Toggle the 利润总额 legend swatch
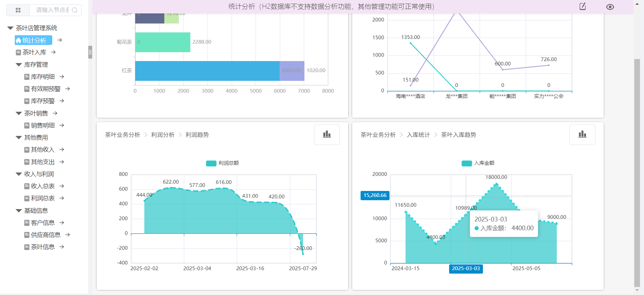 pos(211,163)
